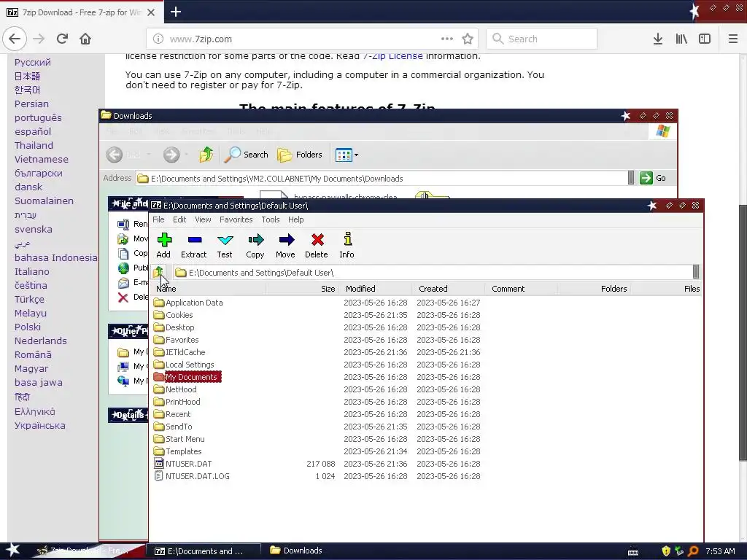This screenshot has width=747, height=560.
Task: Select the Local Settings folder
Action: [x=184, y=365]
